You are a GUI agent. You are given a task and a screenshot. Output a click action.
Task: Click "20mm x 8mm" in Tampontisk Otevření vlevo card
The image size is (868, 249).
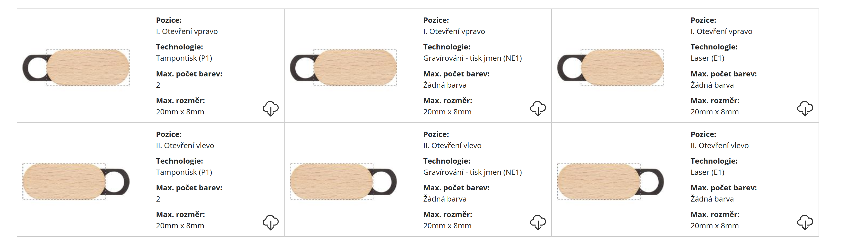tap(180, 226)
